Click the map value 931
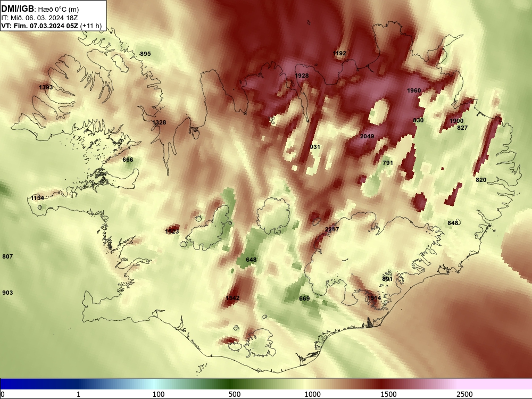This screenshot has height=399, width=532. click(x=315, y=147)
